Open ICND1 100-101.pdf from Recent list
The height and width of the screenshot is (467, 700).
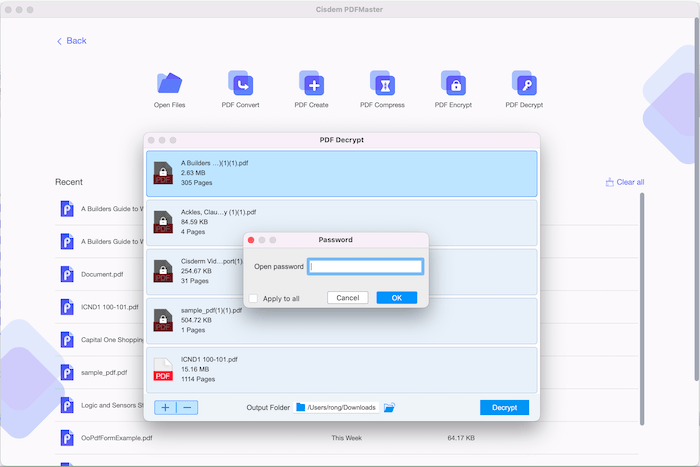point(109,307)
